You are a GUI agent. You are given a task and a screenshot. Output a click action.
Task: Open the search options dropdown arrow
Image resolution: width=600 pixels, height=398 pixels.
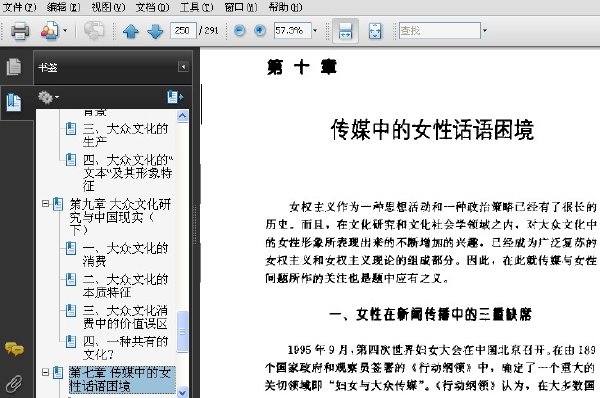pyautogui.click(x=484, y=31)
